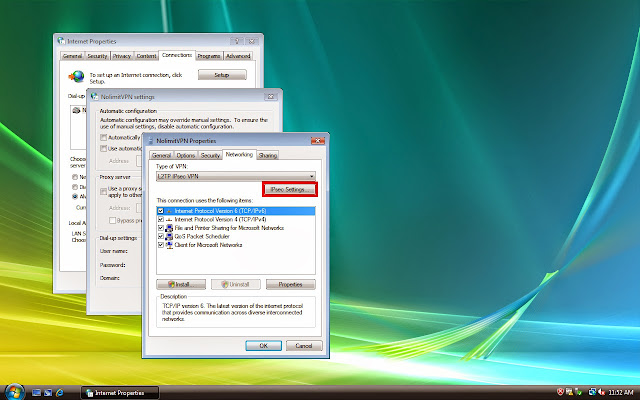Toggle Internet Protocol Version 6 checkbox

click(x=160, y=211)
